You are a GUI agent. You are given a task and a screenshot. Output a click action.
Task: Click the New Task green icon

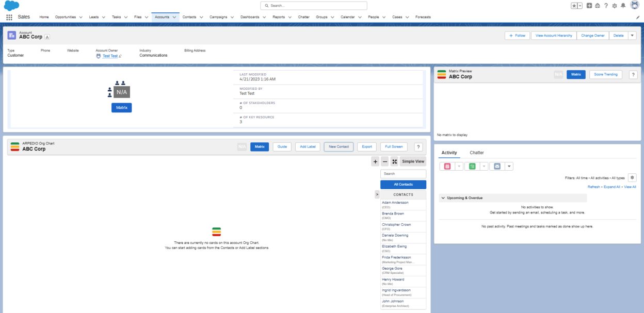(472, 167)
